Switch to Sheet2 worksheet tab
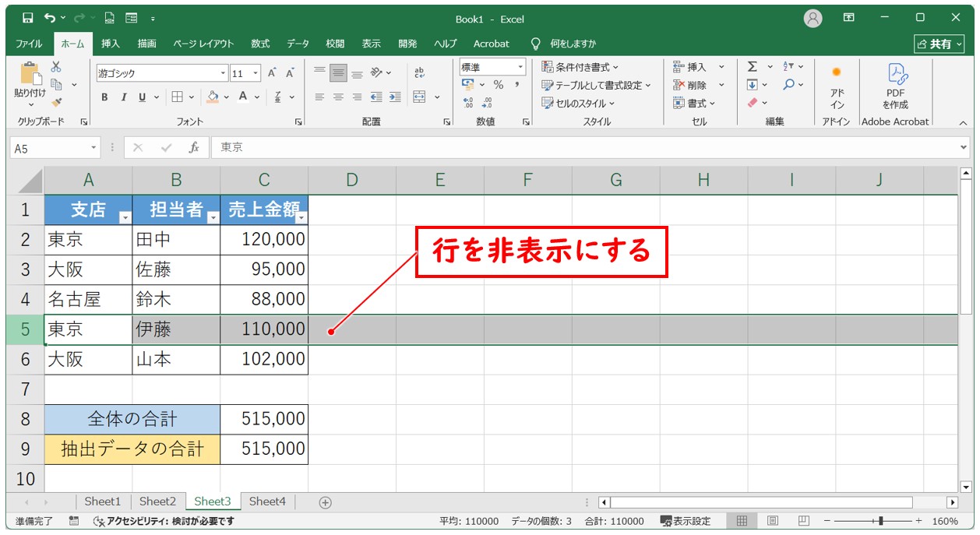The width and height of the screenshot is (980, 535). [157, 502]
